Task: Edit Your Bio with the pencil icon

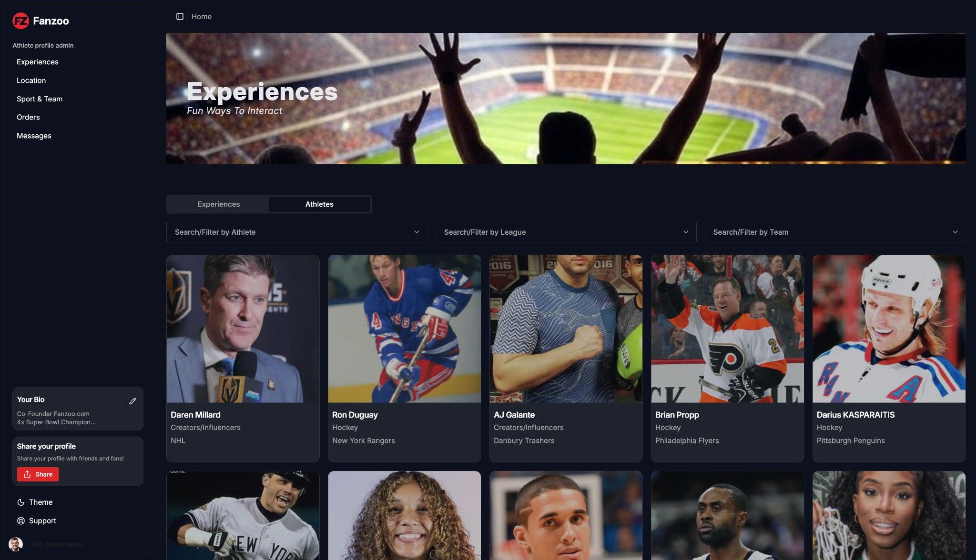Action: (132, 401)
